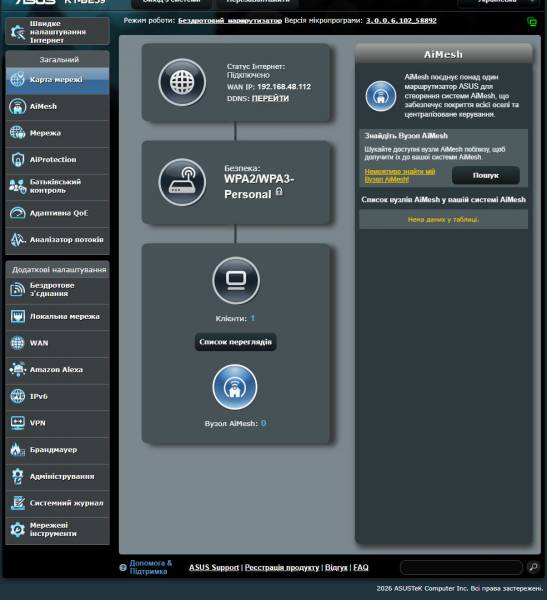Click the clients computer monitor icon
Viewport: 547px width, 600px height.
click(236, 280)
